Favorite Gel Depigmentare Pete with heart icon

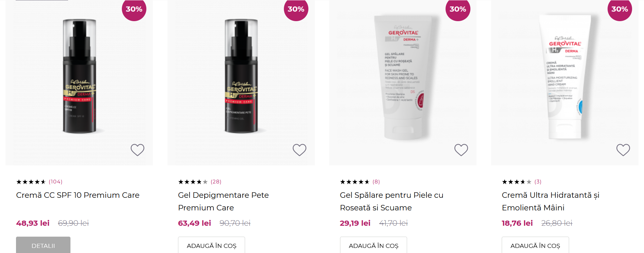click(300, 150)
